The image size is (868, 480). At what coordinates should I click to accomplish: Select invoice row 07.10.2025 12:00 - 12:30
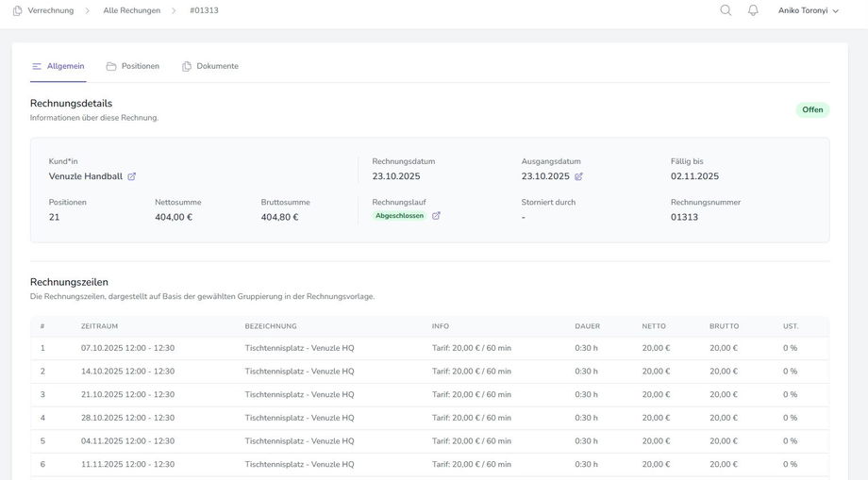[x=127, y=348]
